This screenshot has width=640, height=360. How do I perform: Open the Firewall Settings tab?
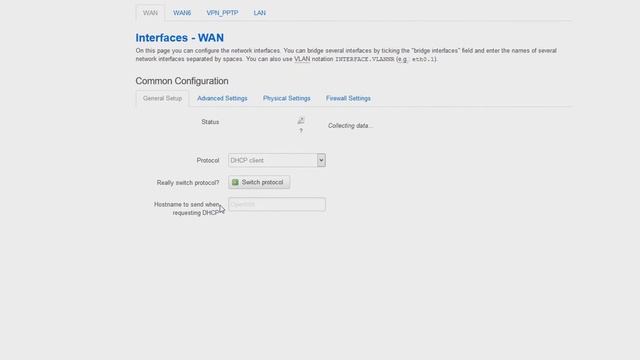pos(348,98)
